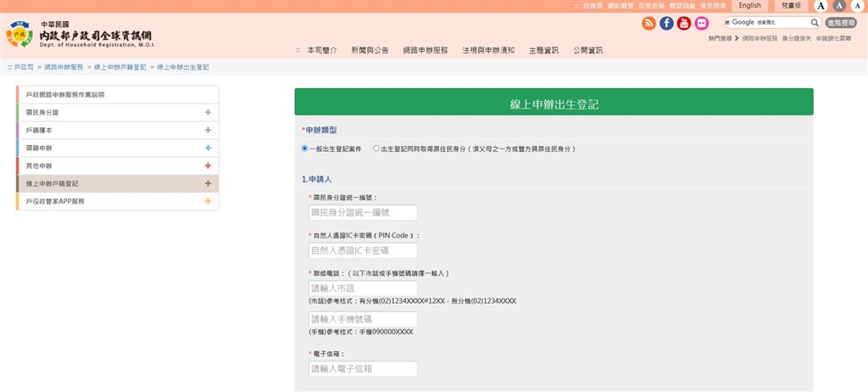The width and height of the screenshot is (868, 392).
Task: Focus the 國民身分證統一編號 input field
Action: point(363,213)
